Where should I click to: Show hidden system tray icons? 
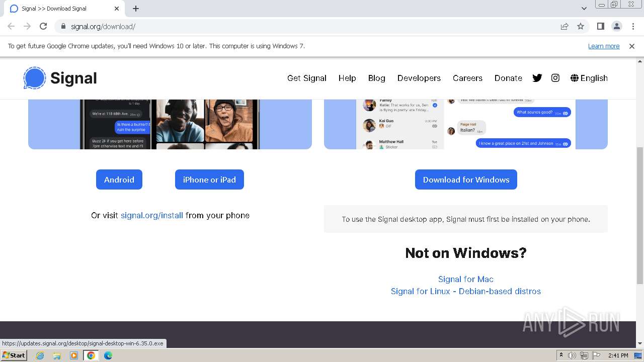click(x=561, y=355)
